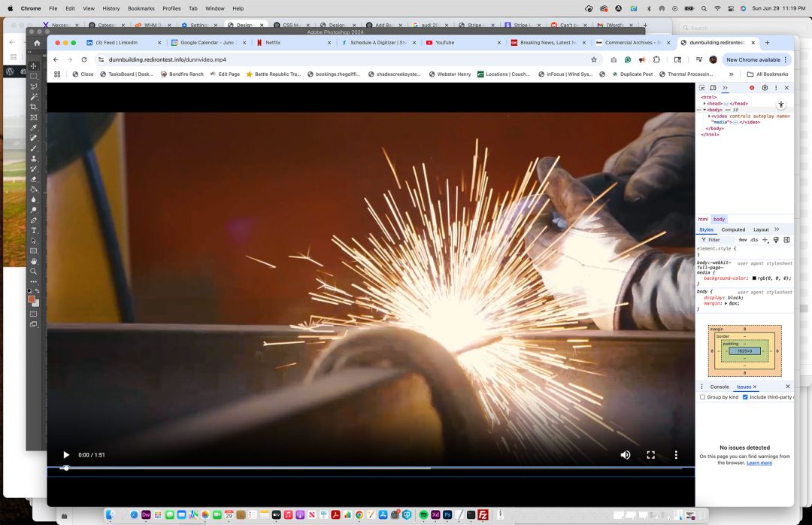812x525 pixels.
Task: Expand the video element node in DOM tree
Action: tap(709, 117)
